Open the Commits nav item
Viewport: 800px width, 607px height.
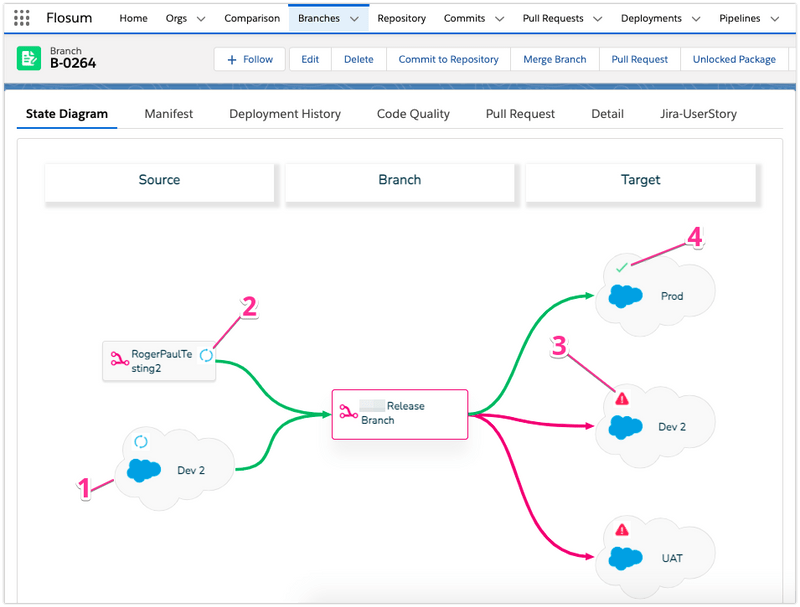(x=464, y=18)
